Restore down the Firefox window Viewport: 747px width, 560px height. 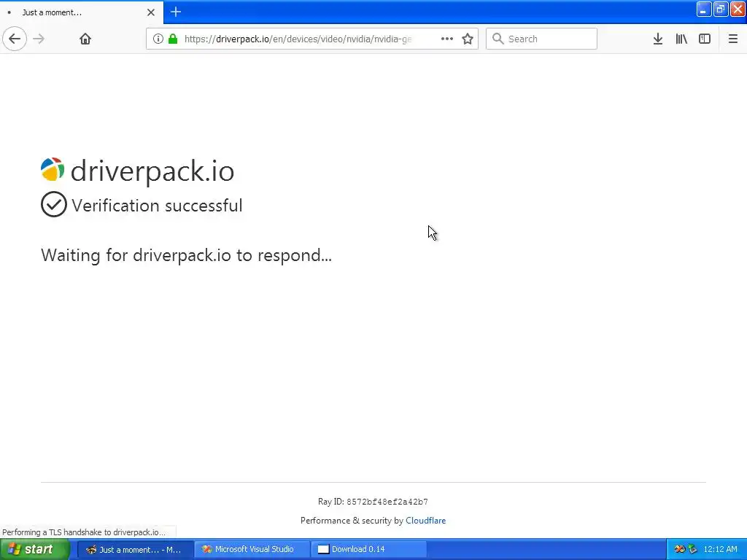click(x=720, y=9)
